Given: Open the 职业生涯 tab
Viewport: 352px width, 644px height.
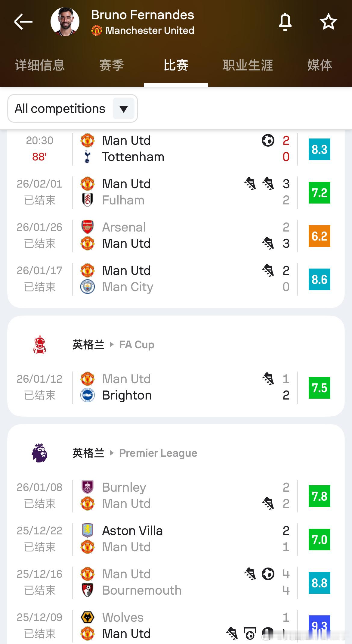Looking at the screenshot, I should [248, 65].
